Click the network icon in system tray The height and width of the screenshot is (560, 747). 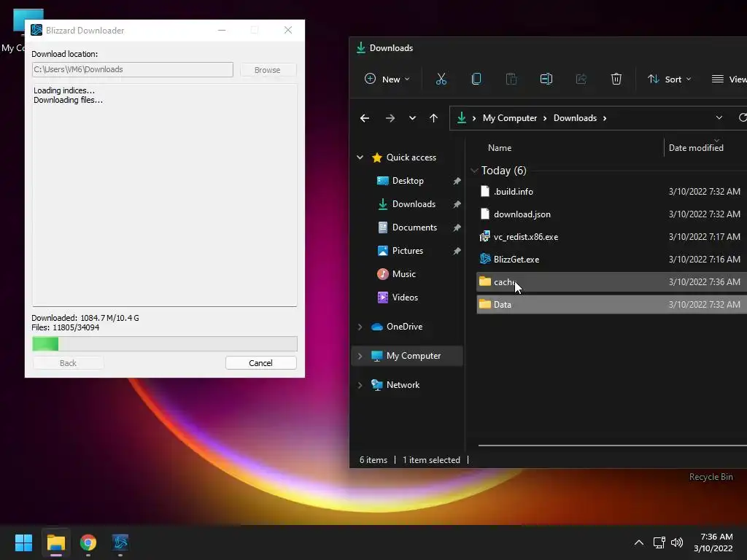(659, 542)
